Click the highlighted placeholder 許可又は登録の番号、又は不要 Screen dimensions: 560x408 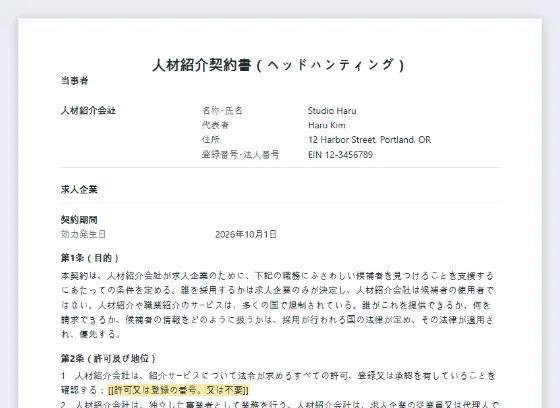[178, 390]
